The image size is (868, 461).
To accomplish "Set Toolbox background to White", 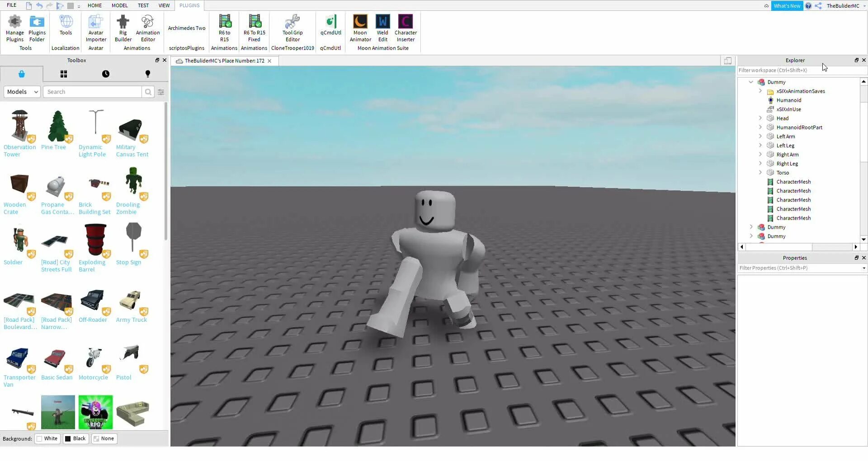I will coord(47,439).
